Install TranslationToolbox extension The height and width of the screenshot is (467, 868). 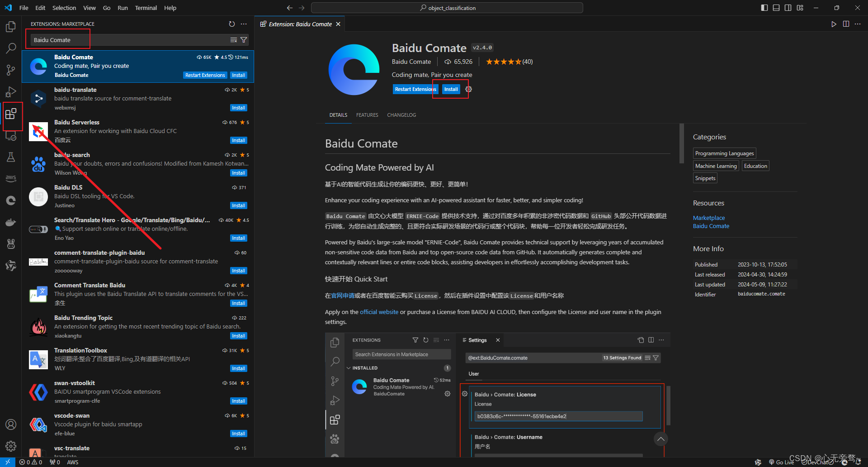pyautogui.click(x=238, y=368)
